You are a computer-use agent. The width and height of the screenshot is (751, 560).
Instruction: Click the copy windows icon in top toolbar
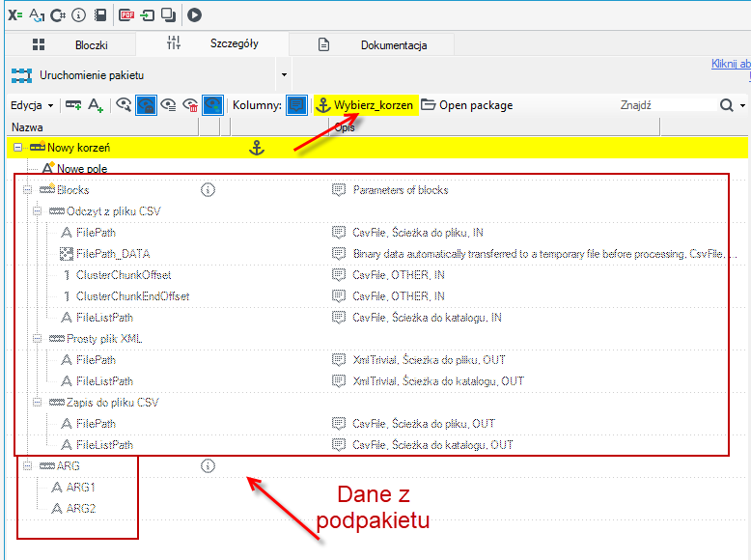point(169,15)
